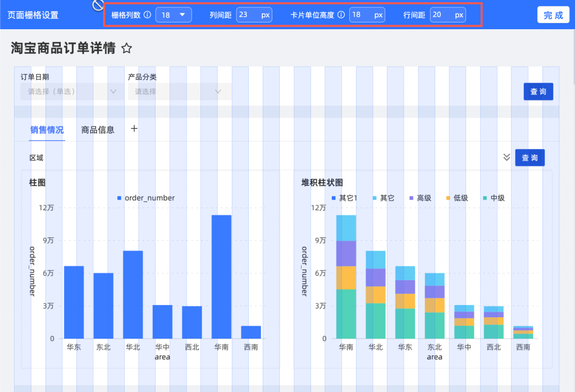
Task: Click the 其它 color swatch in the legend
Action: pyautogui.click(x=375, y=198)
